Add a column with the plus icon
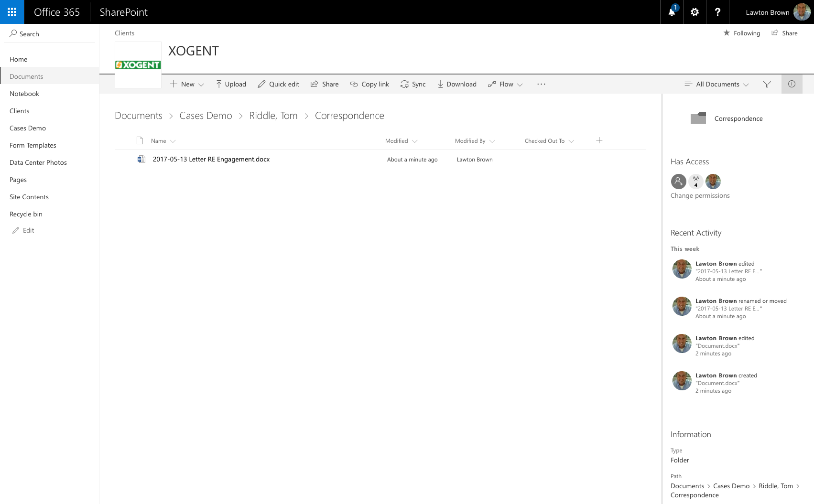 pos(599,140)
